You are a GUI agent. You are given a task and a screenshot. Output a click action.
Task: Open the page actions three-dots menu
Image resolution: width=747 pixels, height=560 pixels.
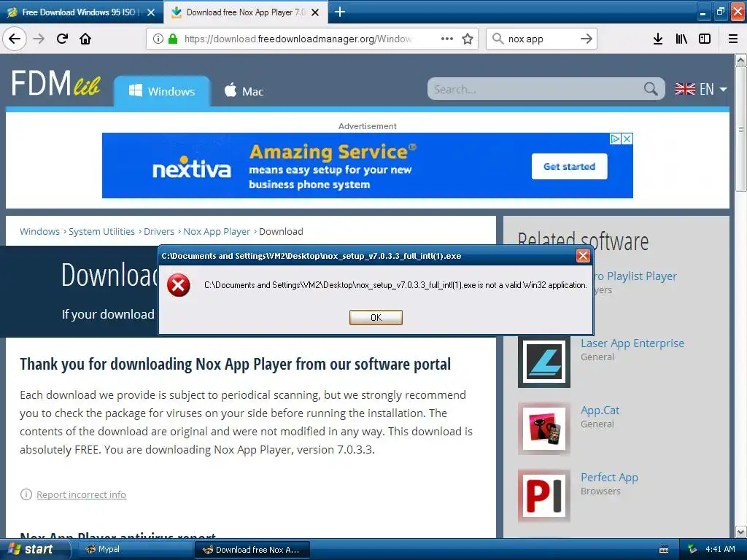click(447, 39)
